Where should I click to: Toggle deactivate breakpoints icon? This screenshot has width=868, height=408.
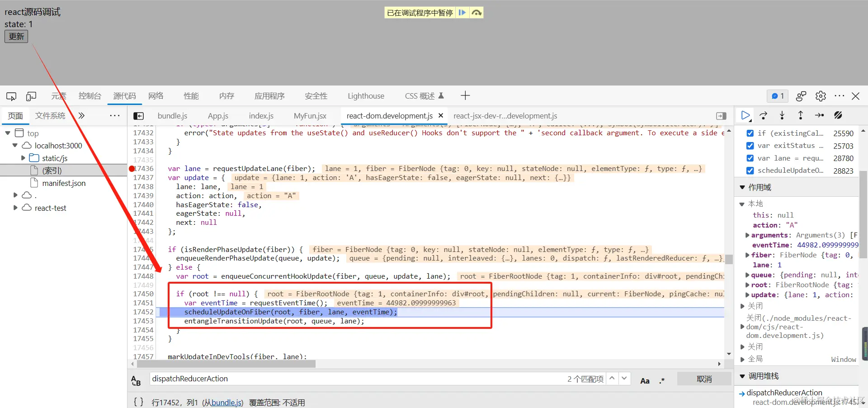tap(838, 115)
